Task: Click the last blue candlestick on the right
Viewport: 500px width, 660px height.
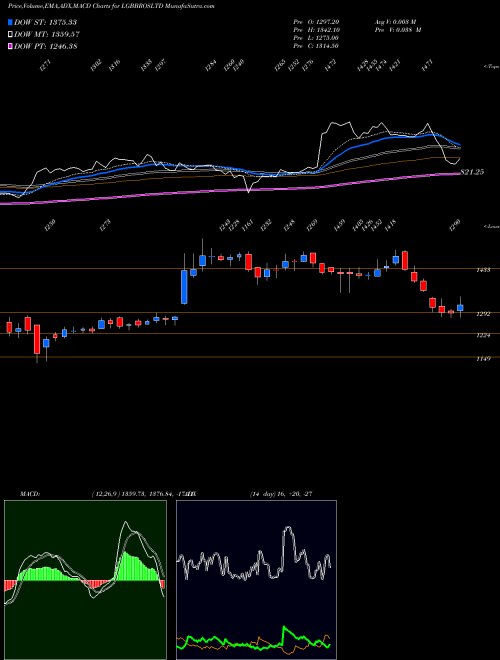Action: (460, 308)
